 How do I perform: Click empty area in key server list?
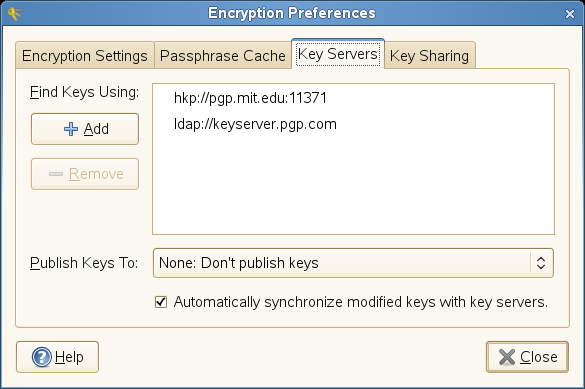[x=353, y=185]
